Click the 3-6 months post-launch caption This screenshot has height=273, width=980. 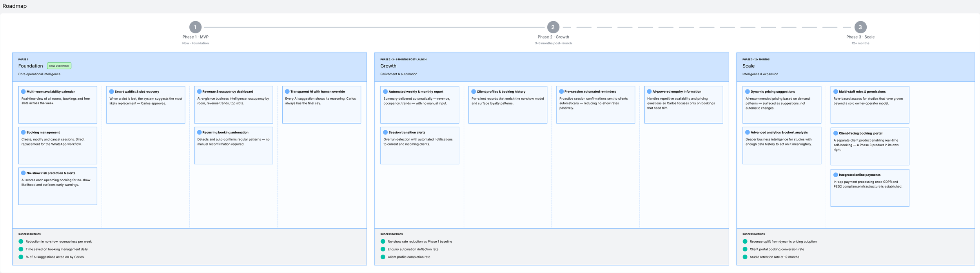[553, 43]
